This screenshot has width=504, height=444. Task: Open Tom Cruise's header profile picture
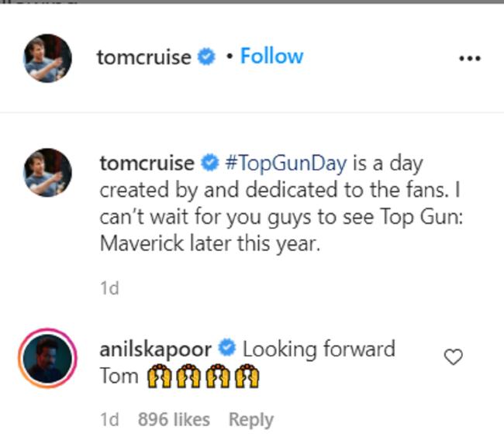(48, 58)
